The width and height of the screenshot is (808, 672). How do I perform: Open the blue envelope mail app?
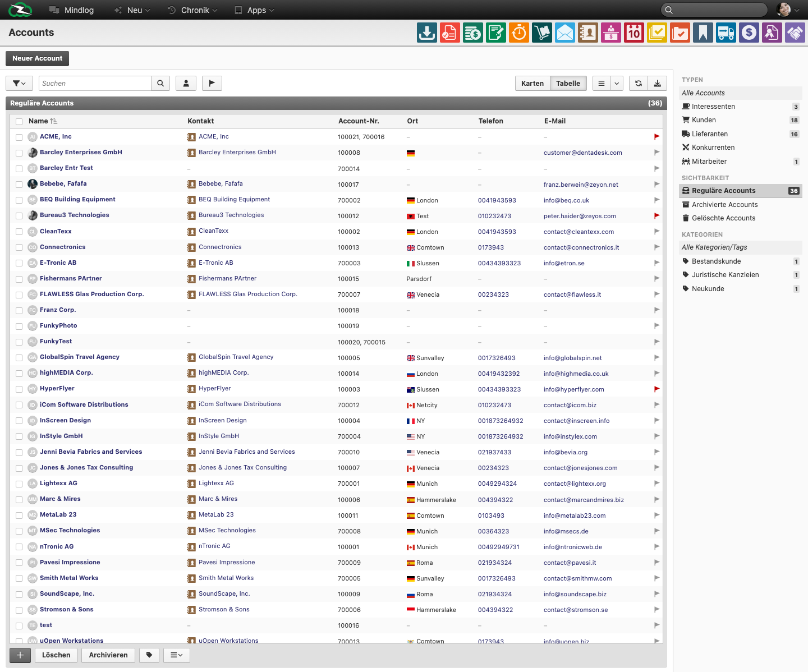tap(565, 33)
